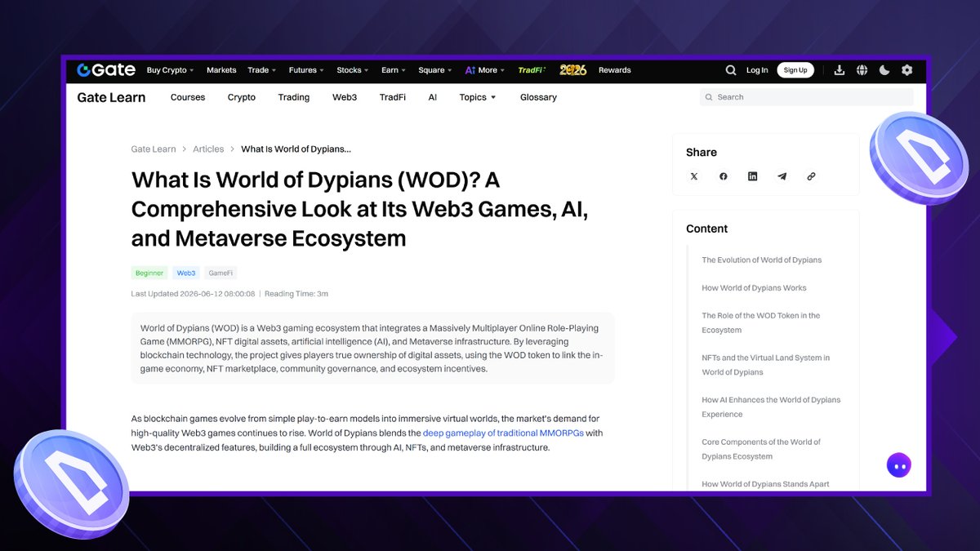The image size is (980, 551).
Task: Open TradFi in Gate Learn nav
Action: [393, 97]
